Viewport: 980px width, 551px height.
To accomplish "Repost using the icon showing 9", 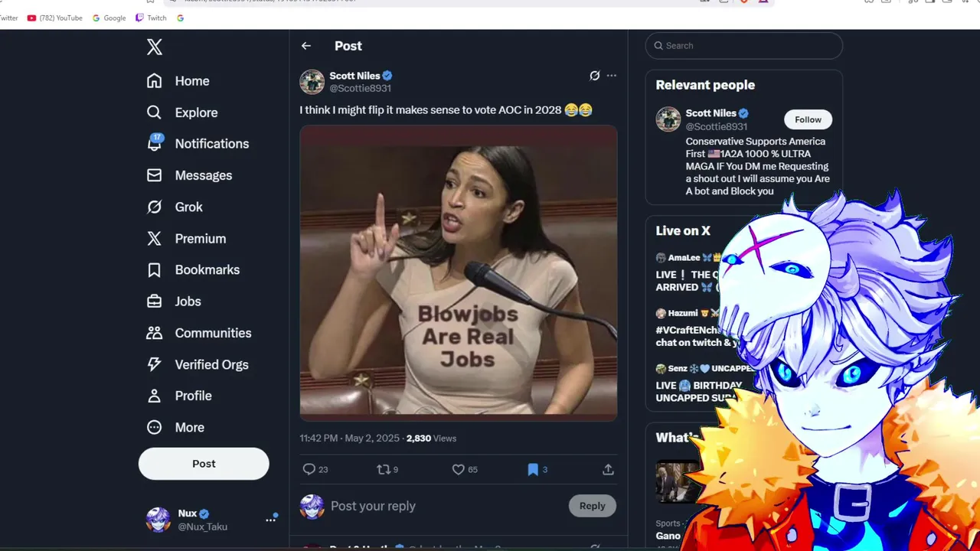I will click(387, 469).
